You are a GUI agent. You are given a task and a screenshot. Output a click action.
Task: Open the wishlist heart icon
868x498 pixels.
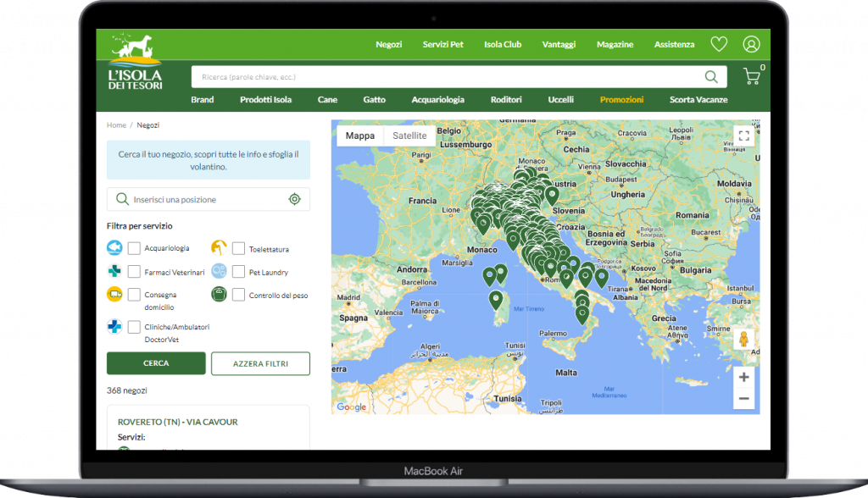[x=719, y=44]
